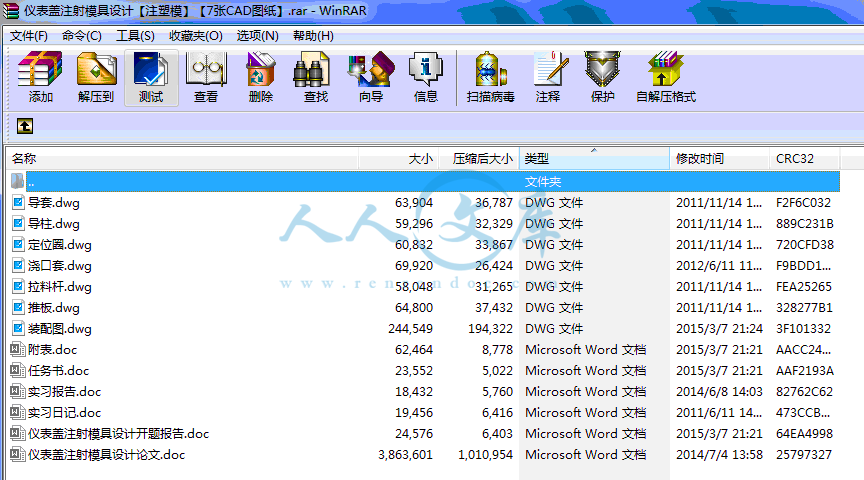Click the icon of 导柱.dwg
The height and width of the screenshot is (480, 864).
pyautogui.click(x=18, y=223)
